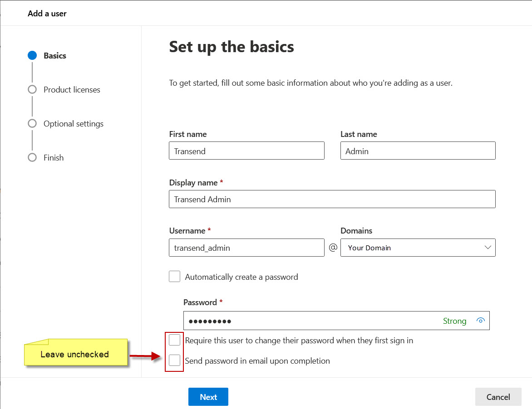532x409 pixels.
Task: Click the Username input box
Action: tap(246, 248)
